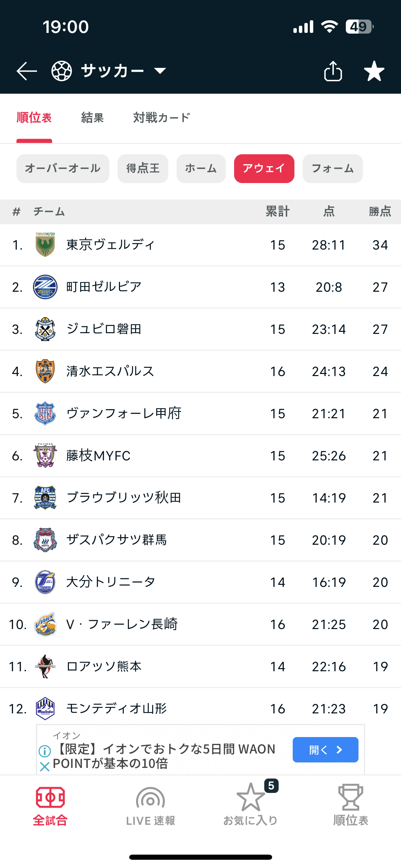This screenshot has height=868, width=401.
Task: Tap the share icon in header
Action: click(333, 71)
